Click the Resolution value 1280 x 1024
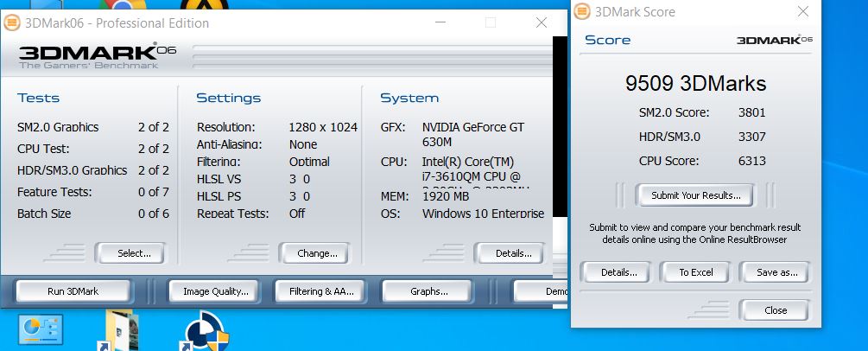868x351 pixels. [x=323, y=127]
